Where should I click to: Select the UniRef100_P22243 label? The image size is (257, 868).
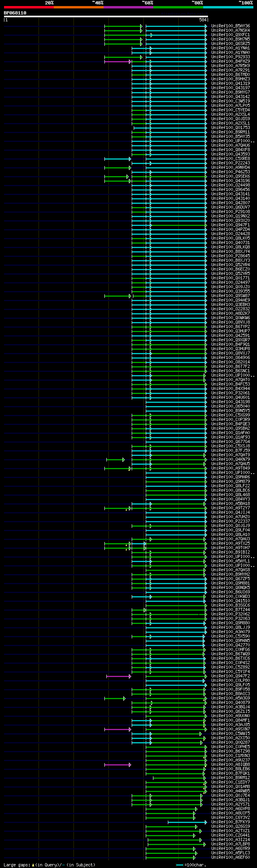tap(230, 163)
